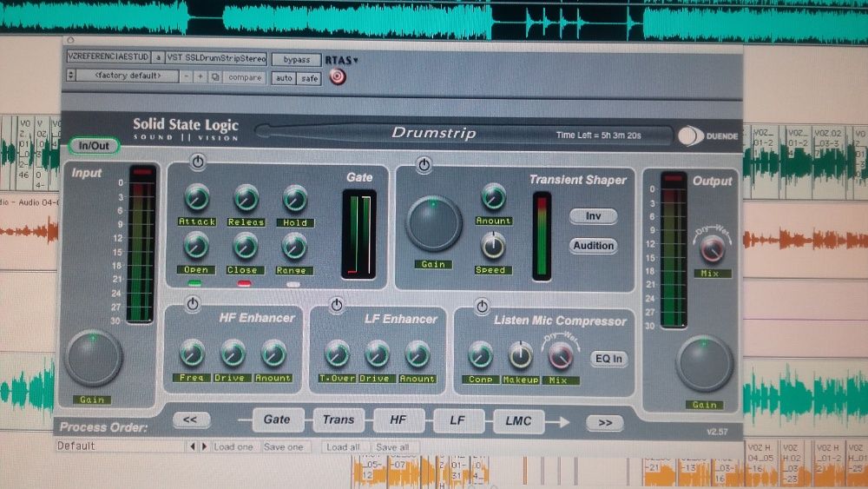Image resolution: width=868 pixels, height=489 pixels.
Task: Click the Listen Mic Compressor Dry/Wet Mix knob
Action: [560, 356]
